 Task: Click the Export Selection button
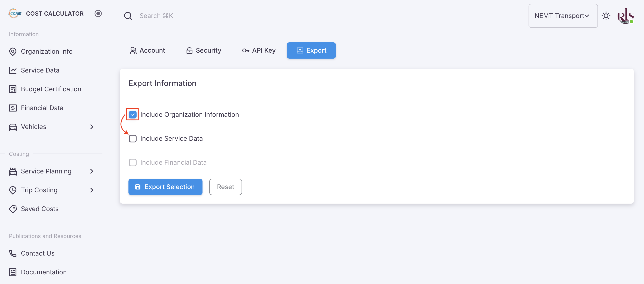pyautogui.click(x=165, y=187)
